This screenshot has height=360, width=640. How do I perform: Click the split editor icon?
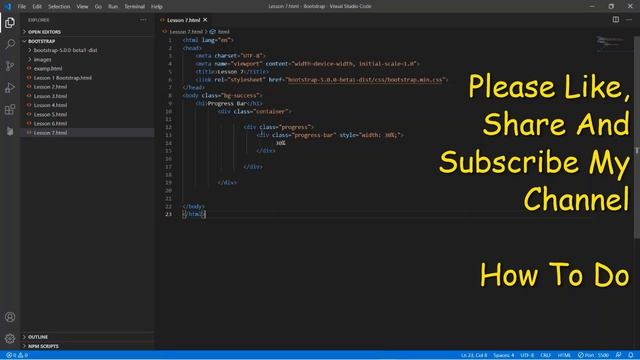(616, 20)
